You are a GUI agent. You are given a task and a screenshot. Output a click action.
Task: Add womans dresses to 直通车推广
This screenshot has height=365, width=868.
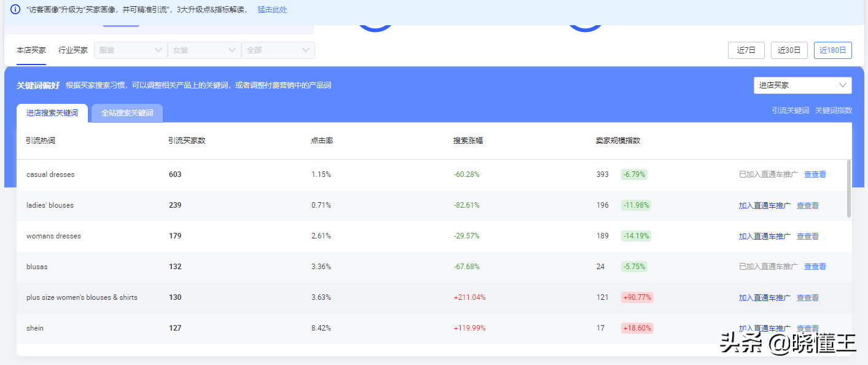[765, 236]
